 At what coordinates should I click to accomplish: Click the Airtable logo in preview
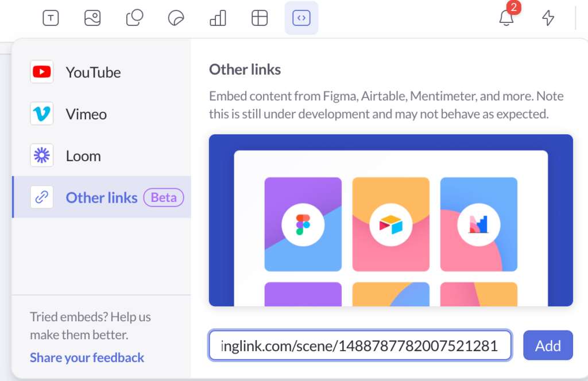pos(390,225)
